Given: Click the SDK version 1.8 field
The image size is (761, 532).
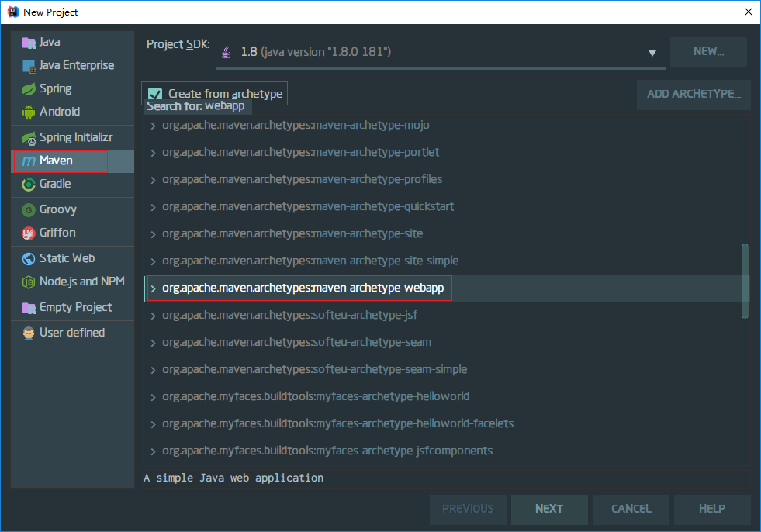Looking at the screenshot, I should tap(441, 53).
